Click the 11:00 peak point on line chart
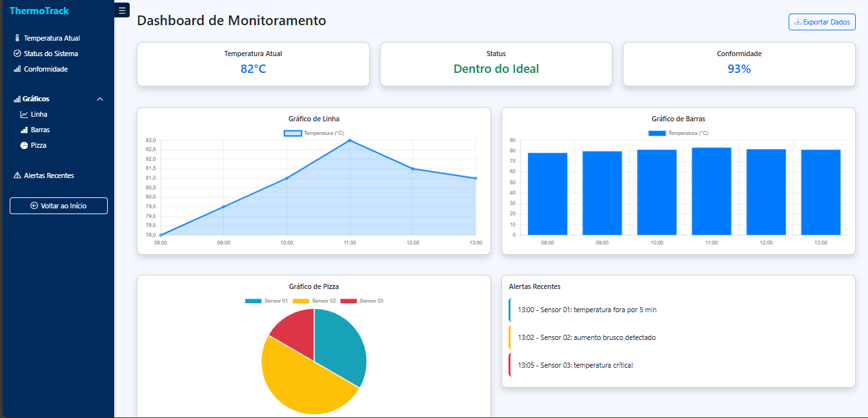868x418 pixels. point(350,140)
